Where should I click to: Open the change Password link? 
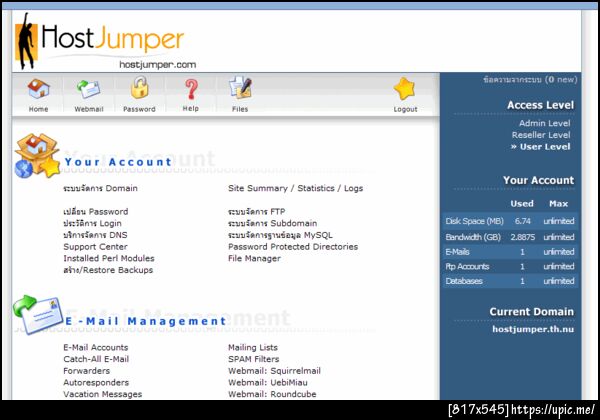tap(96, 212)
